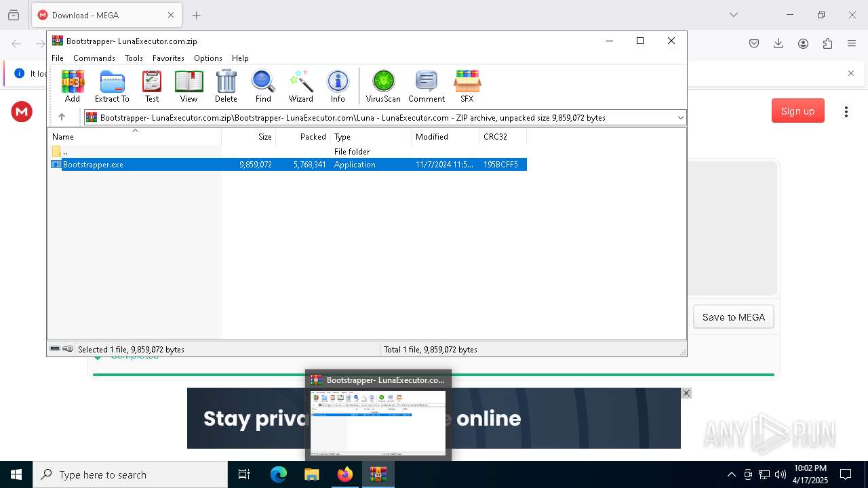The image size is (868, 488).
Task: Open the Help menu
Action: tap(240, 58)
